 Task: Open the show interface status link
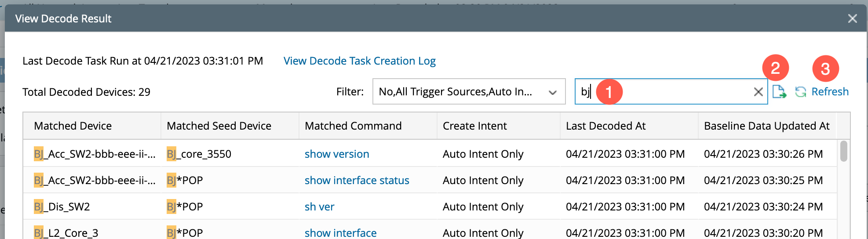click(x=357, y=181)
